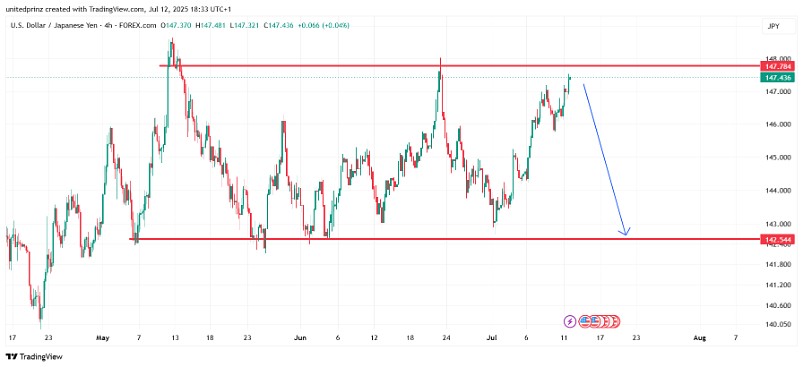Click the 11 date label on time axis
The image size is (803, 367).
pyautogui.click(x=564, y=338)
